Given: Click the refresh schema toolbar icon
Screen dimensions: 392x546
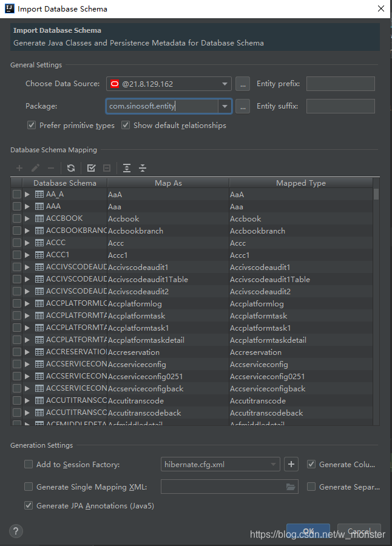Looking at the screenshot, I should (x=71, y=168).
